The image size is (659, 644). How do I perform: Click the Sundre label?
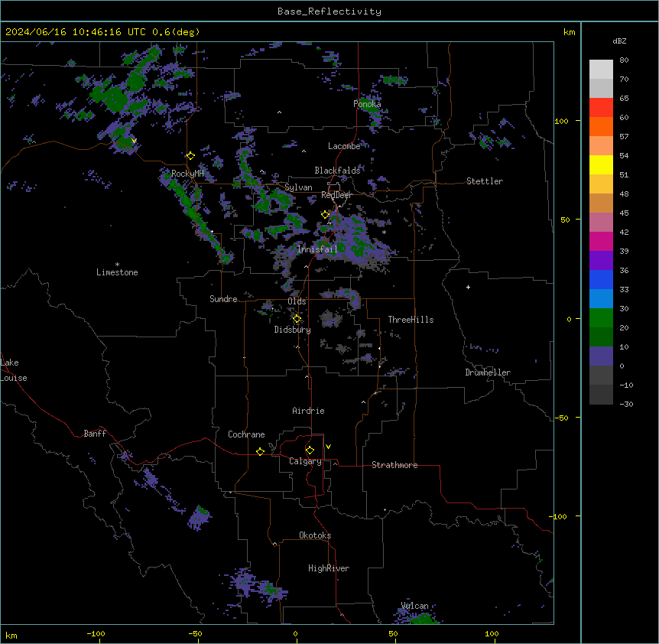(x=223, y=299)
